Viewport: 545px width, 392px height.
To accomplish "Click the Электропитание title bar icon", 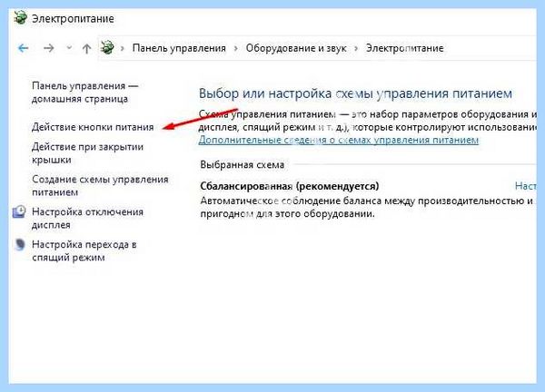I will pos(20,17).
